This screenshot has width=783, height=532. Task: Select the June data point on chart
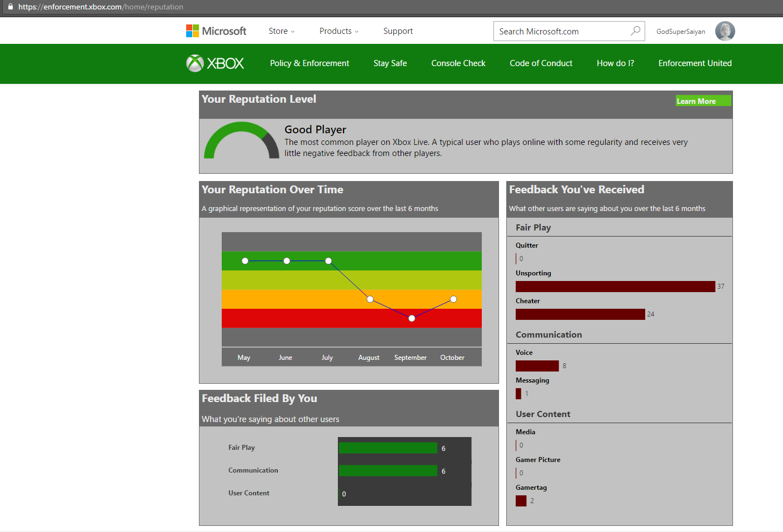[x=287, y=261]
